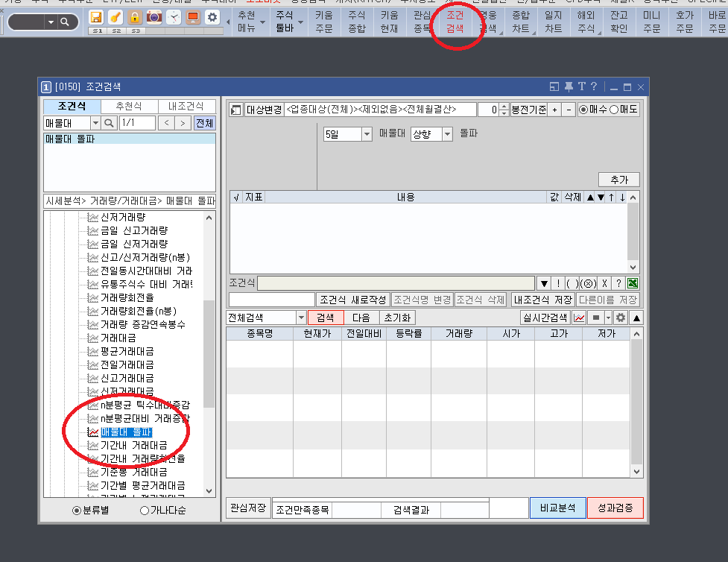Click the S1 screen slot button
This screenshot has width=728, height=562.
(x=98, y=31)
